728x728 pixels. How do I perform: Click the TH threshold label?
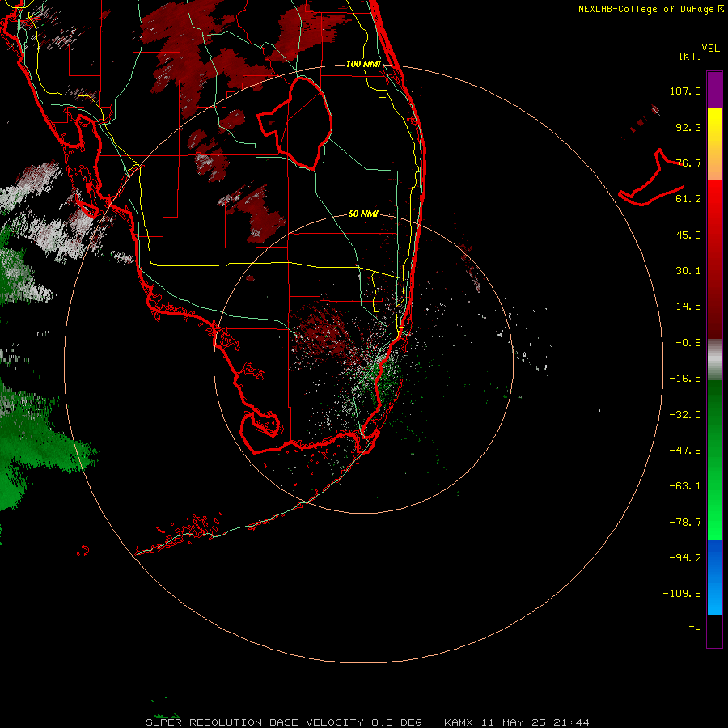[695, 630]
